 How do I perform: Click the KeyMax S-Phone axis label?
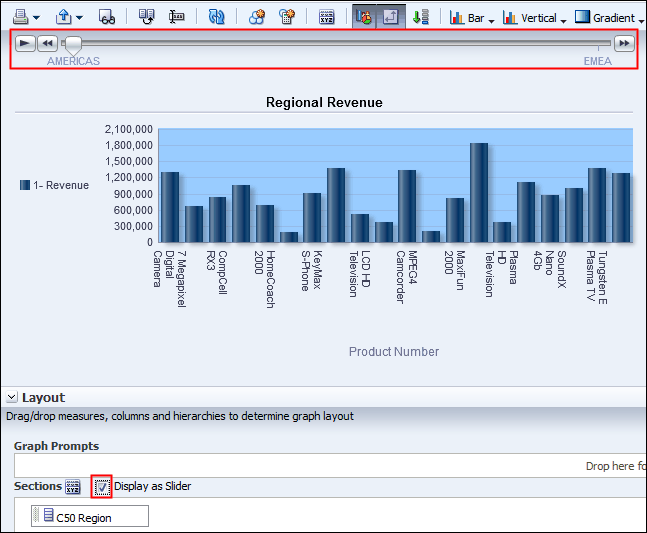[311, 271]
